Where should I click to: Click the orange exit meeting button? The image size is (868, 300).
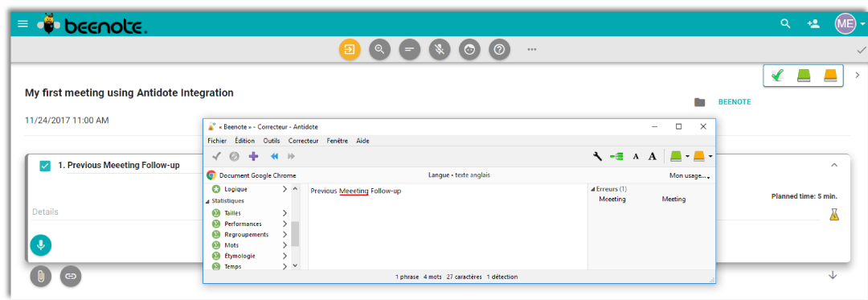pos(350,49)
